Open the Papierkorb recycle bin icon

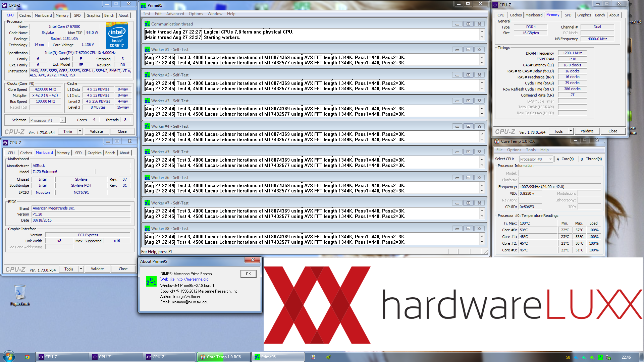click(x=20, y=295)
